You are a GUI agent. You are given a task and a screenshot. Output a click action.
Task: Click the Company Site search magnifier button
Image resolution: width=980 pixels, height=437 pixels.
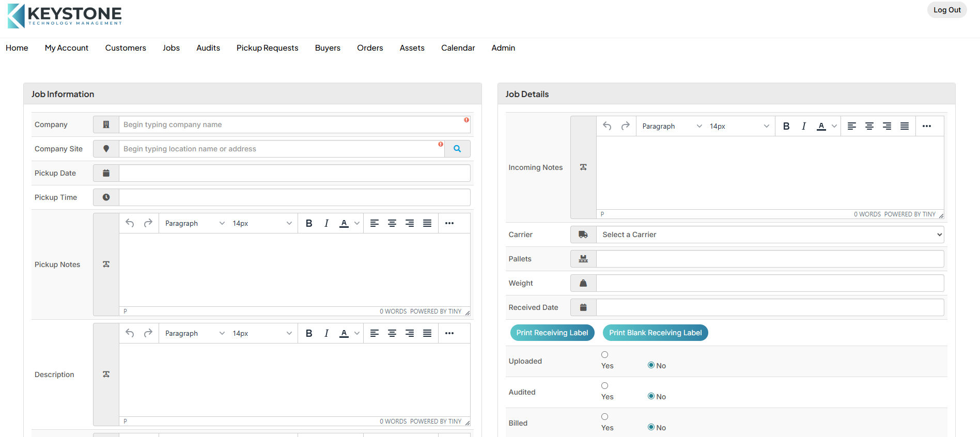point(457,149)
